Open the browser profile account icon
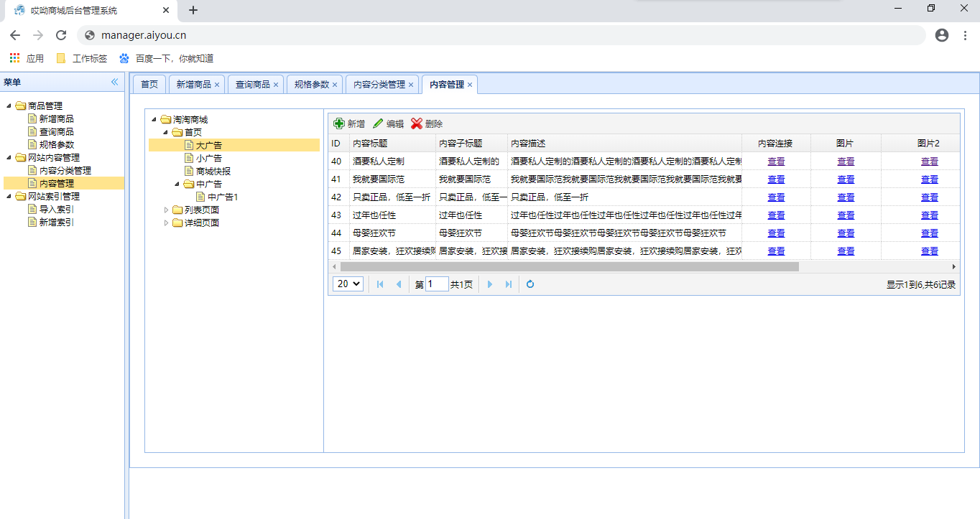980x519 pixels. coord(942,34)
